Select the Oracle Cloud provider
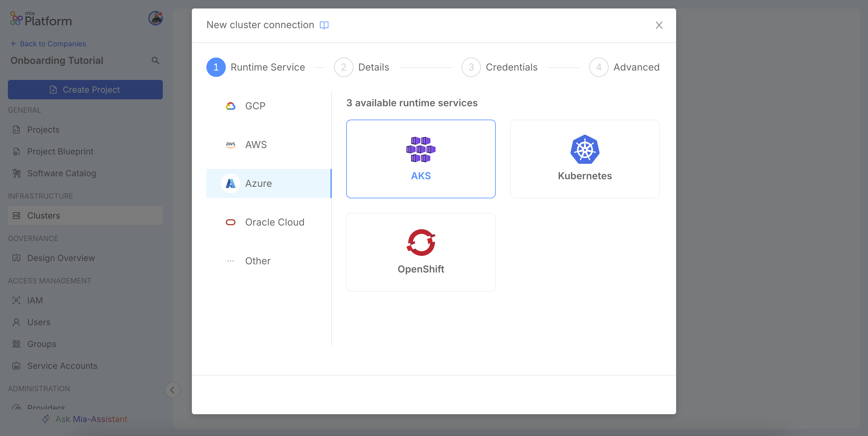Screen dimensions: 868x436 coord(268,222)
